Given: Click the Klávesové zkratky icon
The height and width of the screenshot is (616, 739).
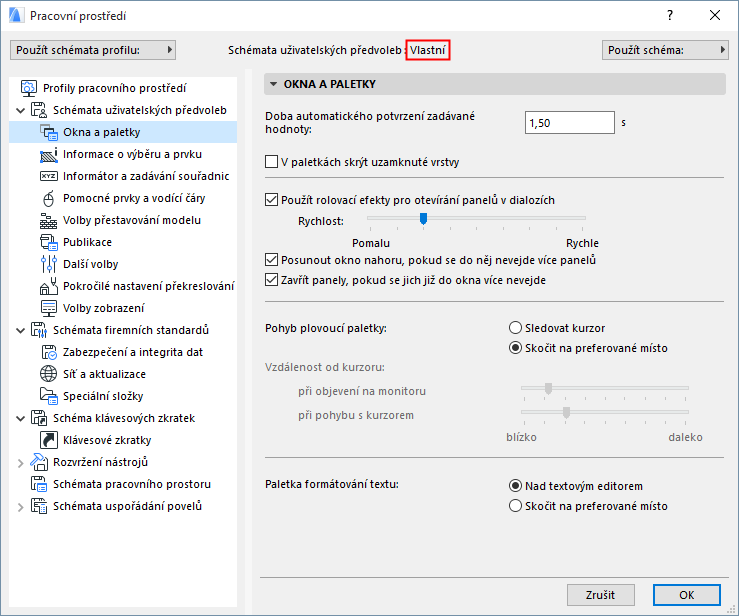Looking at the screenshot, I should 50,440.
